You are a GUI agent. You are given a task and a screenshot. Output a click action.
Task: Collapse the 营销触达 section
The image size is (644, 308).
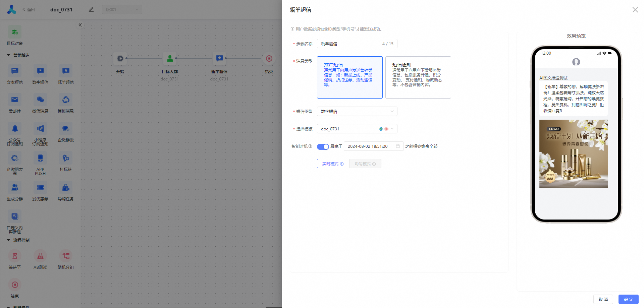pos(8,55)
